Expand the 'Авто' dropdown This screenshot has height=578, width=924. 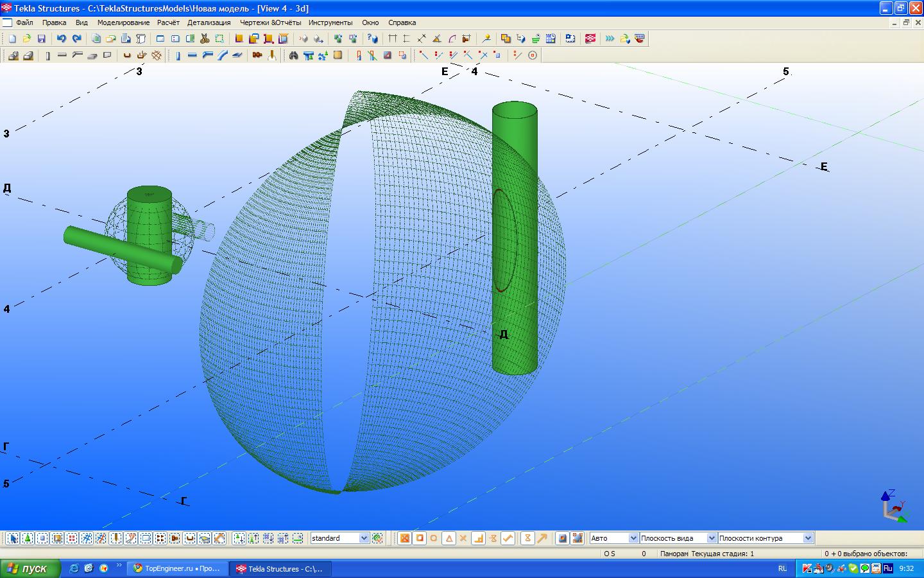tap(633, 538)
